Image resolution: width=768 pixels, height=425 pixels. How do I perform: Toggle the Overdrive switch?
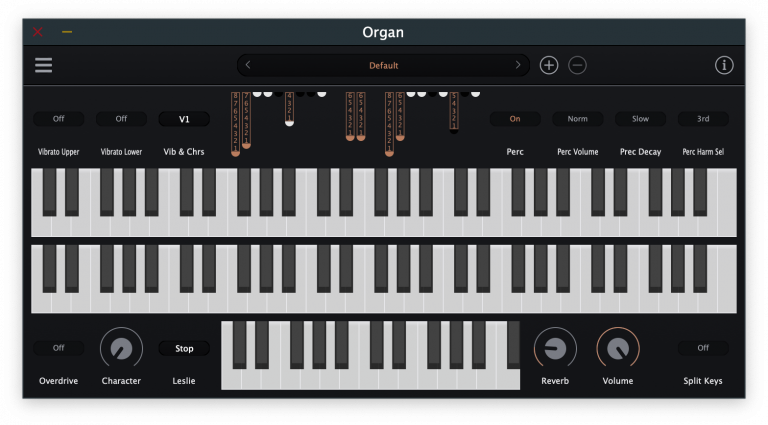tap(59, 348)
